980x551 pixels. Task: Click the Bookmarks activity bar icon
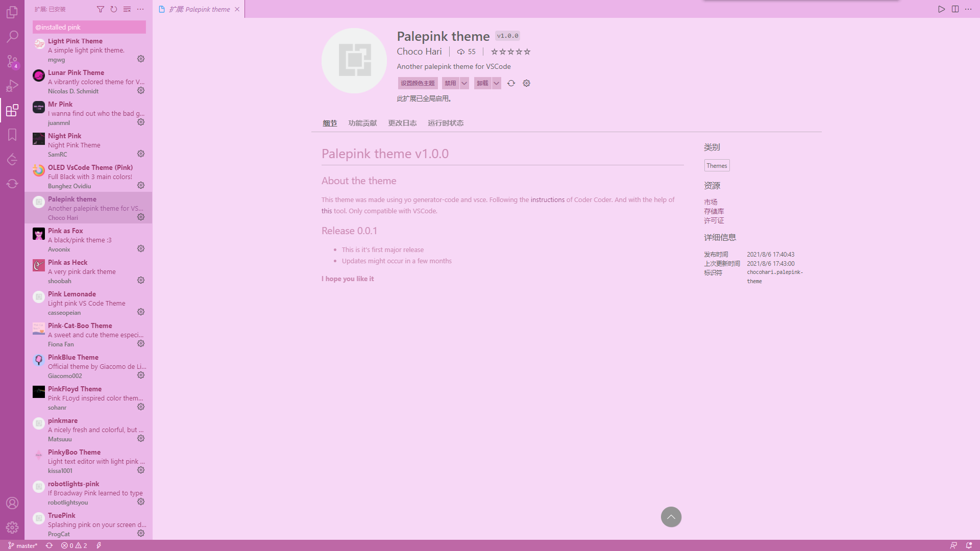pos(12,135)
